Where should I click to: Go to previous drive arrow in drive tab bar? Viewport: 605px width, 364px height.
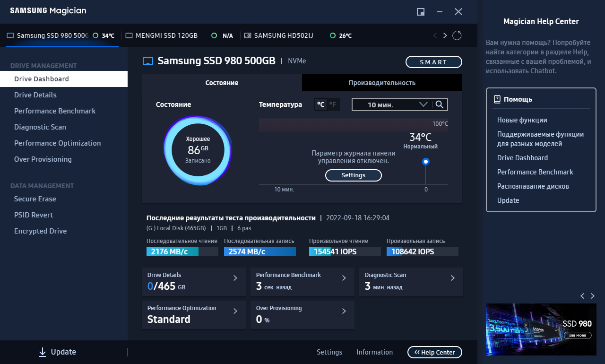click(x=435, y=35)
